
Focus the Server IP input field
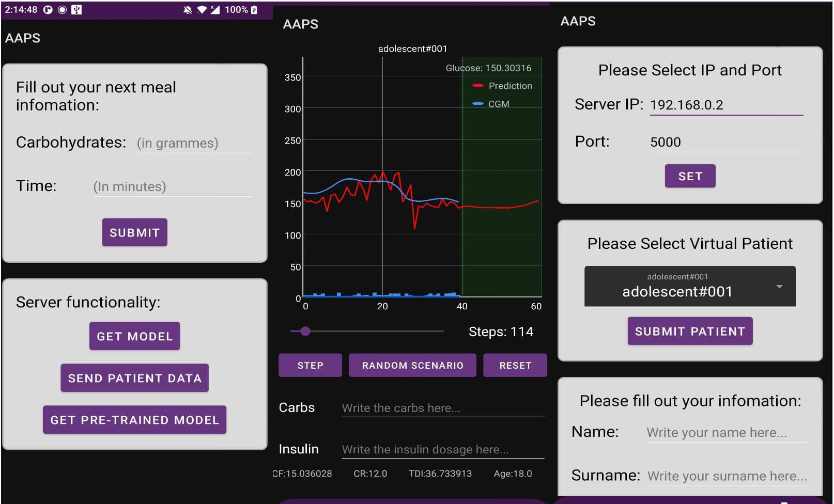click(x=726, y=105)
